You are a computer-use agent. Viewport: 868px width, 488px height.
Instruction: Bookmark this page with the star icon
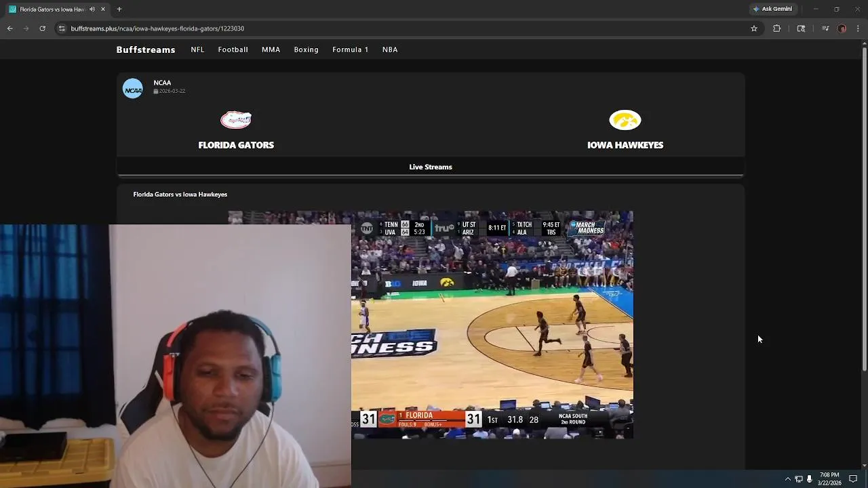[753, 28]
